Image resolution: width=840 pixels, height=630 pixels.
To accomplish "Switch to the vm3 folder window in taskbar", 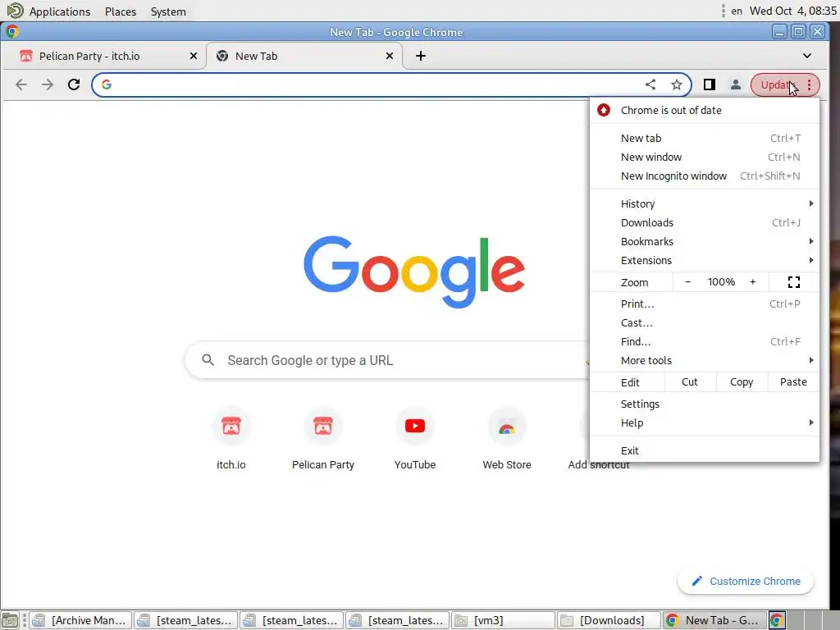I will pos(503,620).
